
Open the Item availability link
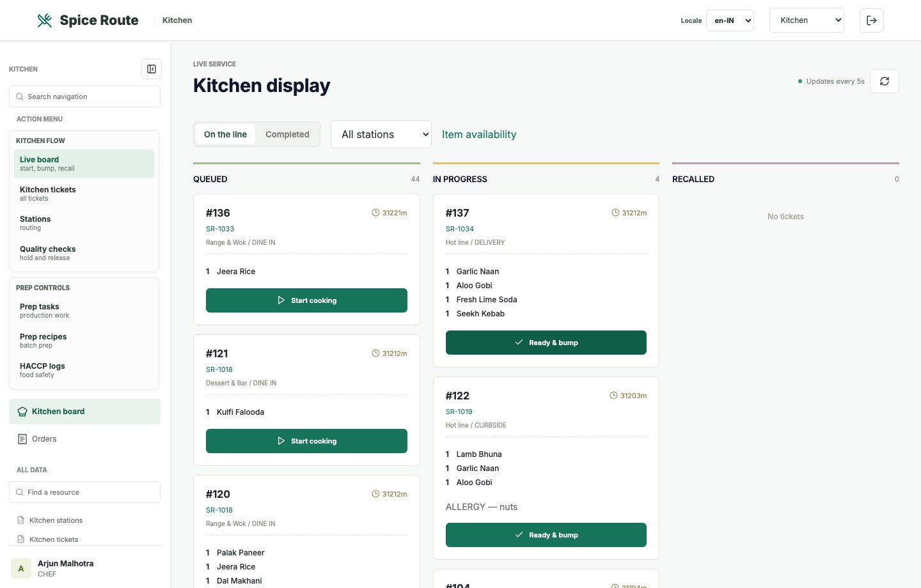pyautogui.click(x=479, y=134)
